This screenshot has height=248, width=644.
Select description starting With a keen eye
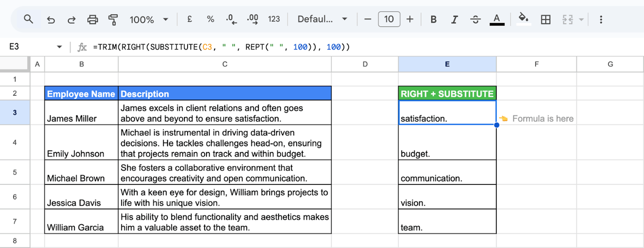225,197
